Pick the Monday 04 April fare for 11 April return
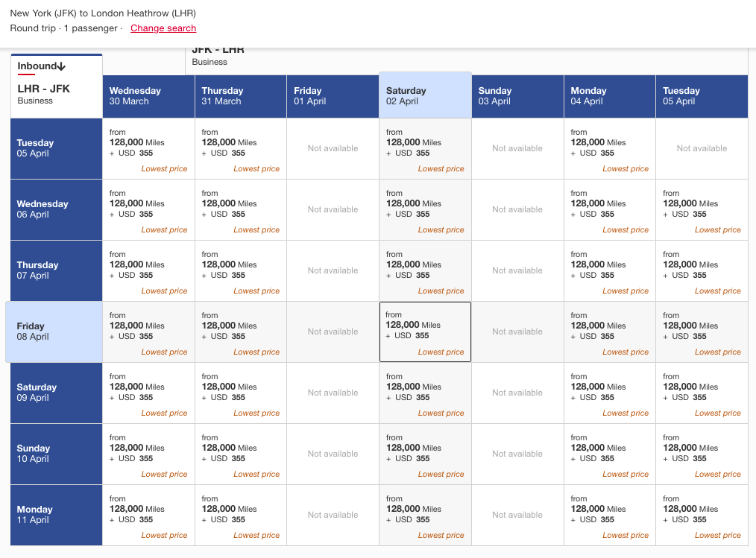 click(x=609, y=514)
